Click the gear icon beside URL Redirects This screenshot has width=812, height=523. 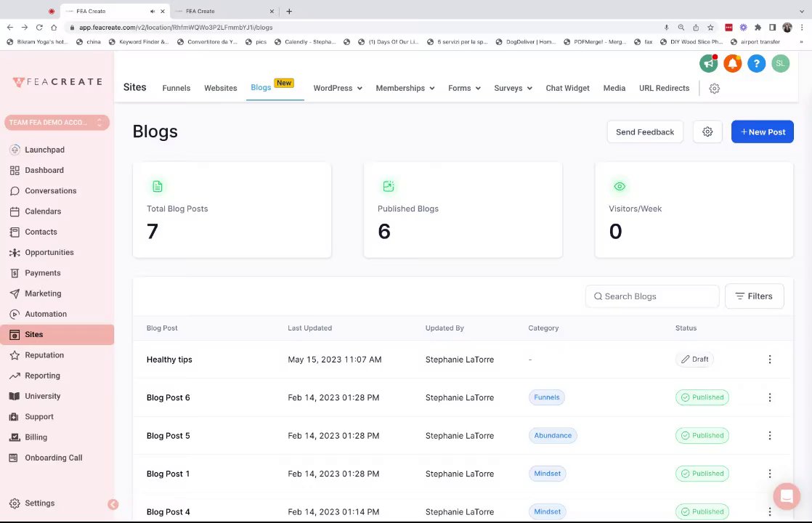[714, 89]
